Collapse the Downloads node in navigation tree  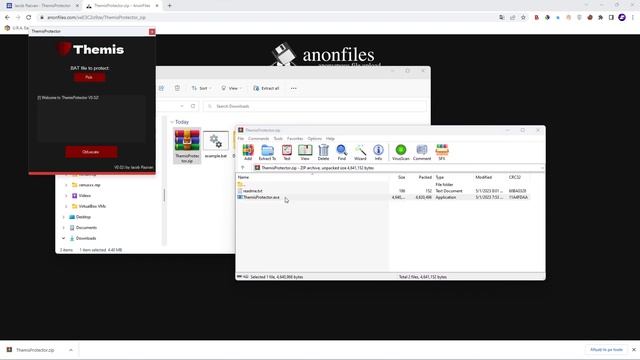pyautogui.click(x=64, y=238)
